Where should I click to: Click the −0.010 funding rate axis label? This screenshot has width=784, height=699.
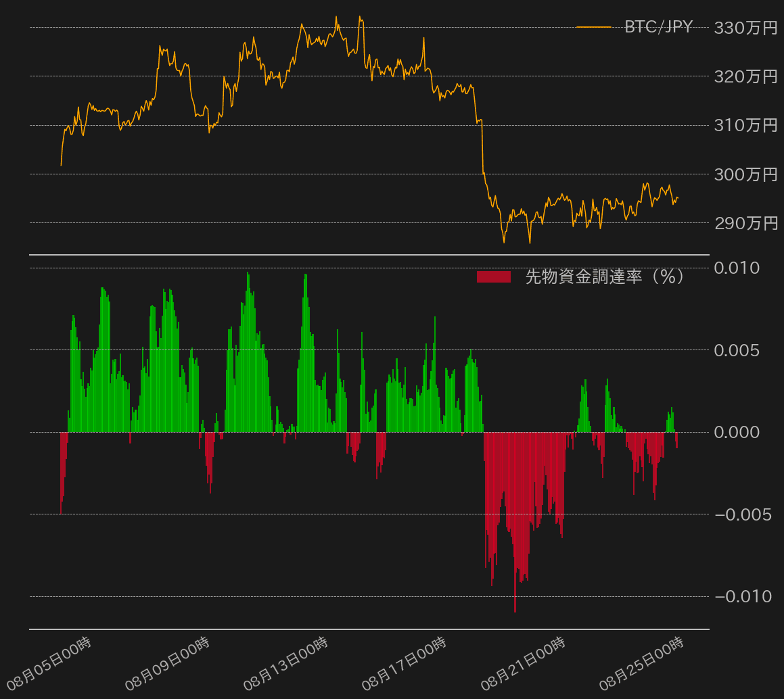(x=743, y=596)
